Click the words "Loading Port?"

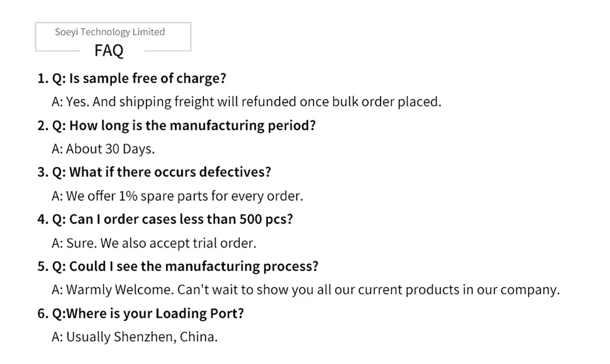(x=200, y=314)
